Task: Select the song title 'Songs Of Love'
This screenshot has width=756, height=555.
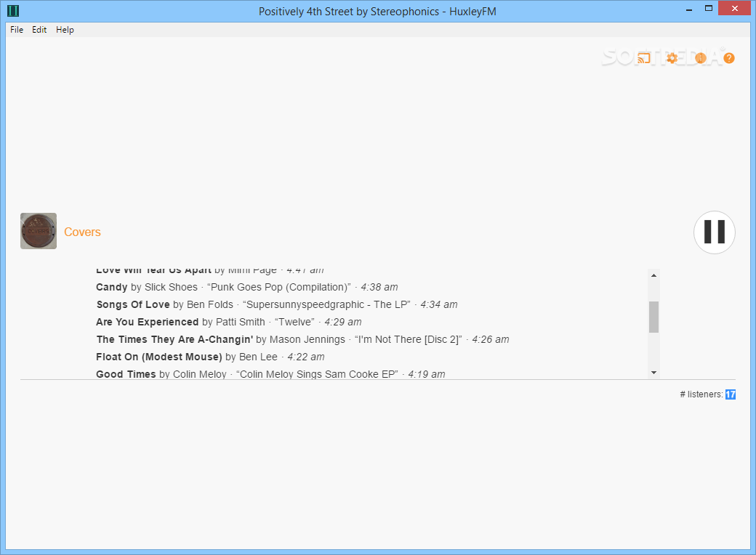Action: click(133, 304)
